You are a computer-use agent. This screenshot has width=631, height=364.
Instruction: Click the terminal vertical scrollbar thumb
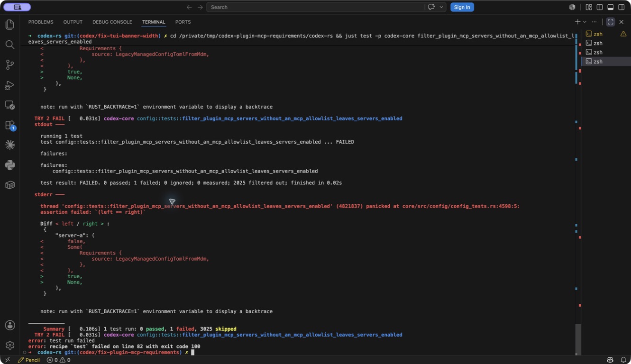[578, 339]
